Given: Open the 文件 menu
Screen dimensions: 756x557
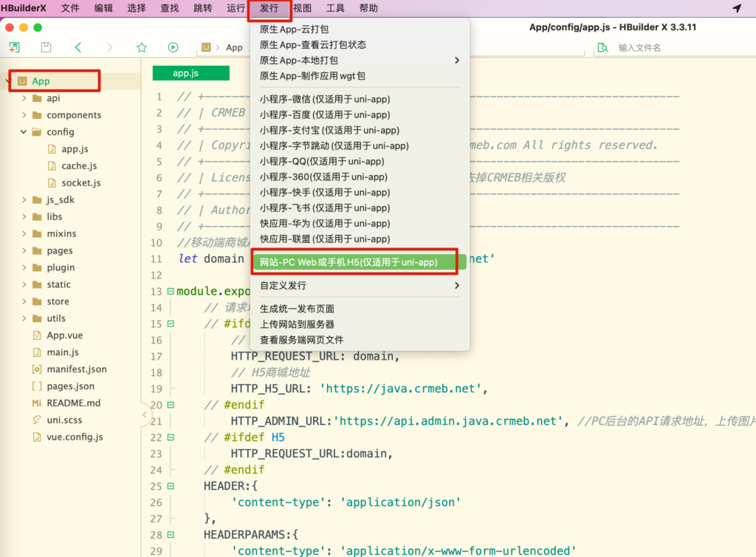Looking at the screenshot, I should [x=70, y=8].
